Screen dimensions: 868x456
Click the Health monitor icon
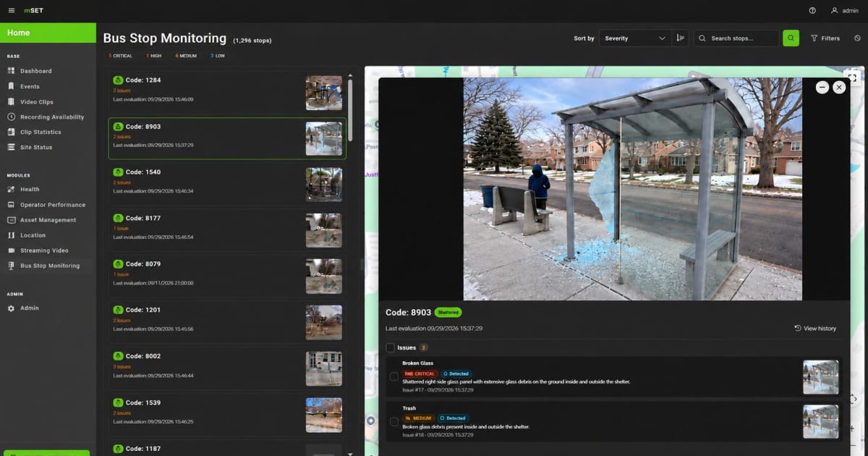click(12, 189)
